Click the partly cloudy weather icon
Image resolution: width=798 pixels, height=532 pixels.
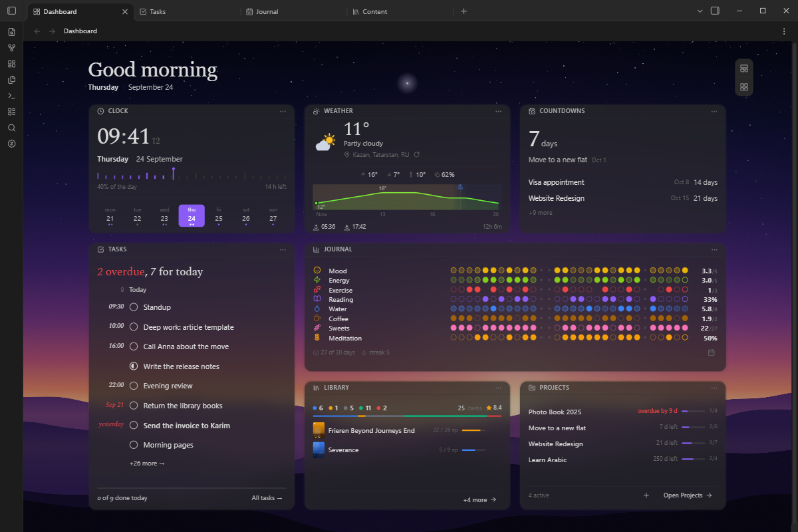pyautogui.click(x=325, y=142)
